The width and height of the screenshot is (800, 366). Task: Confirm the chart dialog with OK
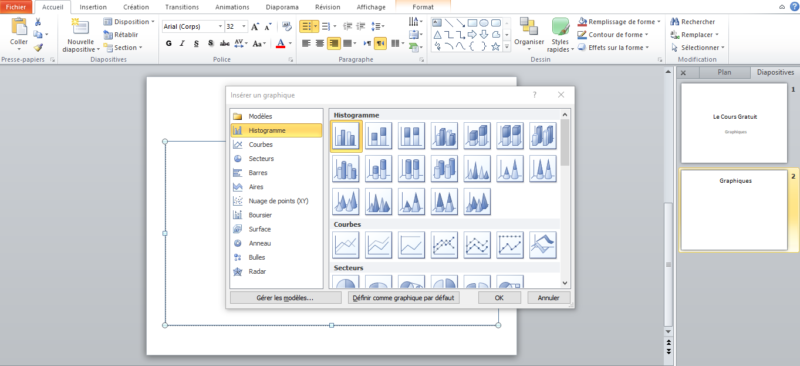(499, 298)
